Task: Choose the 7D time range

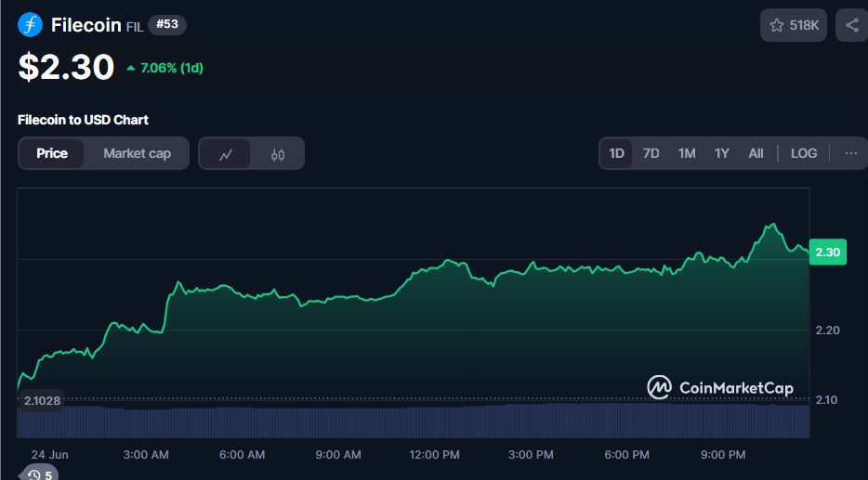Action: coord(651,153)
